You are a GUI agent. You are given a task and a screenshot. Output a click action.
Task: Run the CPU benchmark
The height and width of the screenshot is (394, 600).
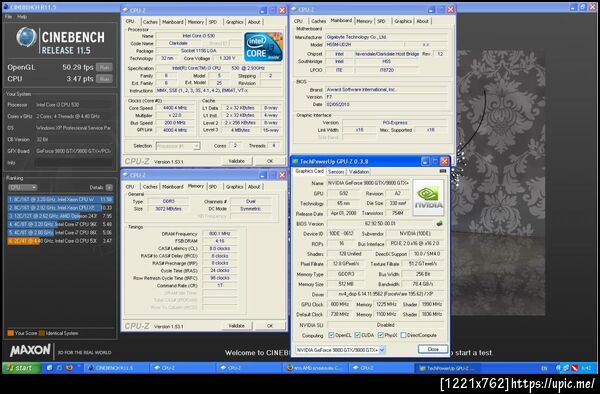coord(104,79)
